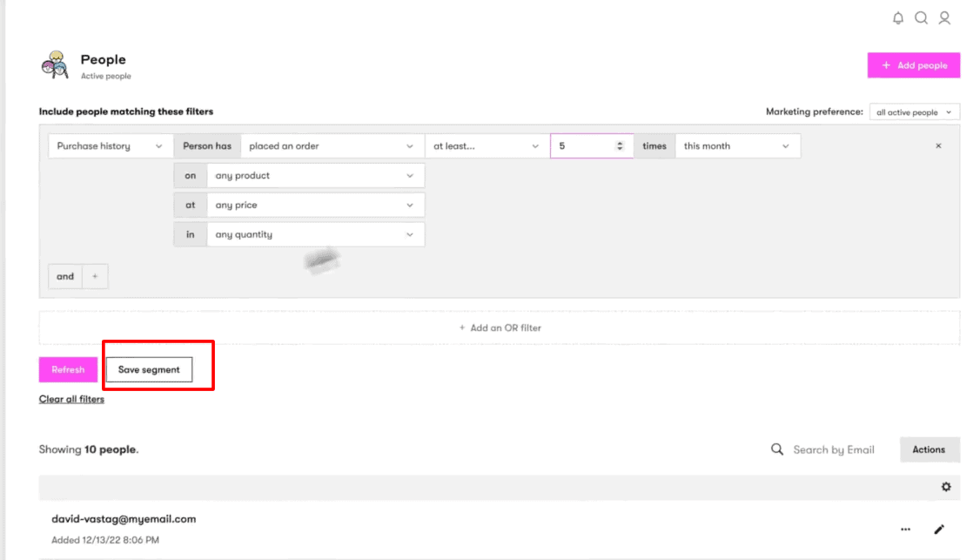Change the 'this month' time range dropdown
980x560 pixels.
[736, 146]
